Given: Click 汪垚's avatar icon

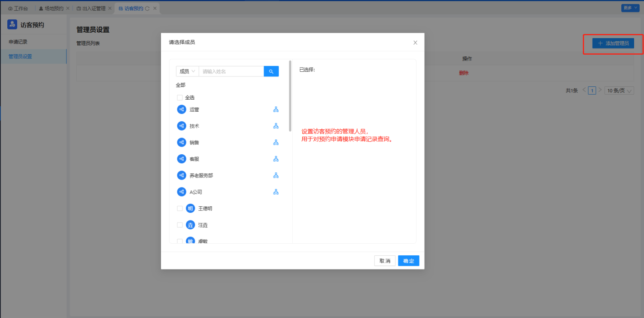Looking at the screenshot, I should click(191, 225).
